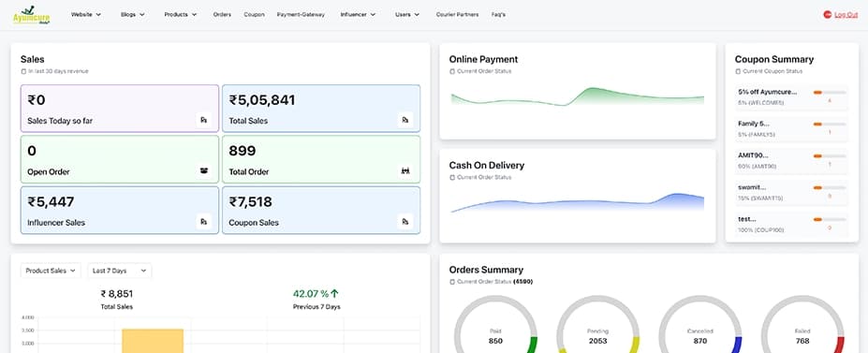Image resolution: width=868 pixels, height=353 pixels.
Task: Expand the Users menu
Action: point(407,14)
